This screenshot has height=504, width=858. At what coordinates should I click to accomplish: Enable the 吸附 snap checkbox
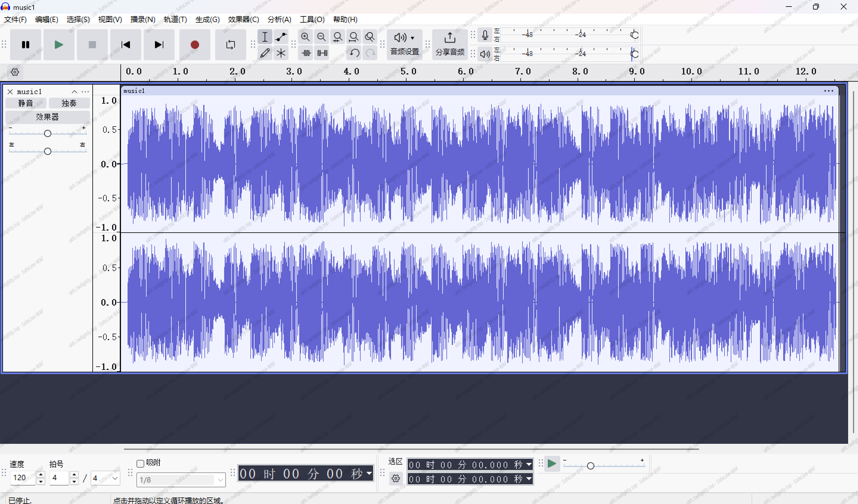140,463
